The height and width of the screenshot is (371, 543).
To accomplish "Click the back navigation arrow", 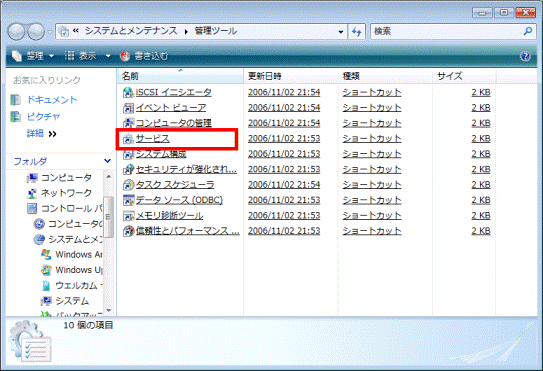I will pyautogui.click(x=16, y=32).
